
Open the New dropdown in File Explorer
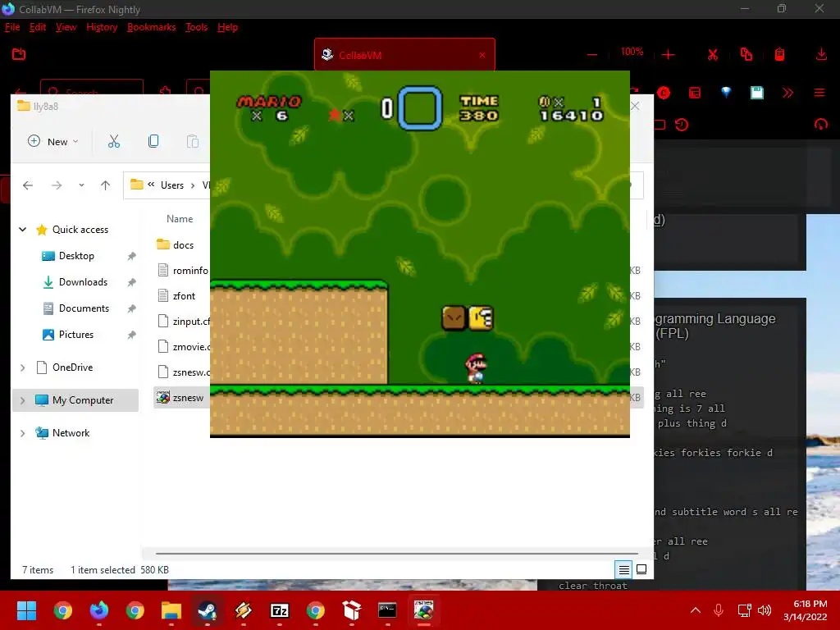tap(53, 141)
